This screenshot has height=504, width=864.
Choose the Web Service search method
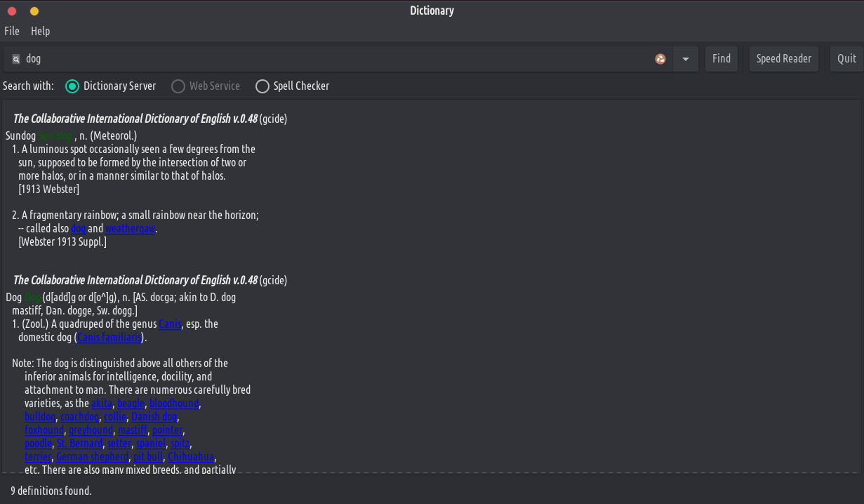click(178, 86)
